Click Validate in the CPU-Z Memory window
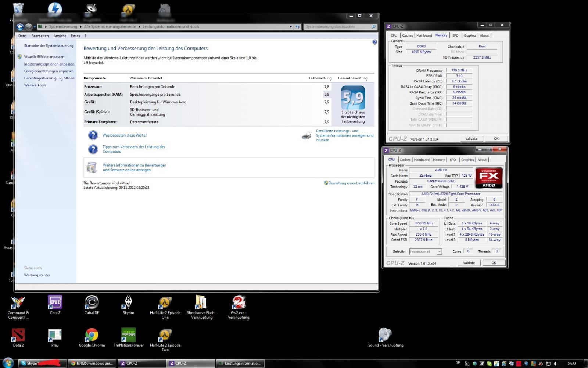The width and height of the screenshot is (588, 368). tap(471, 139)
